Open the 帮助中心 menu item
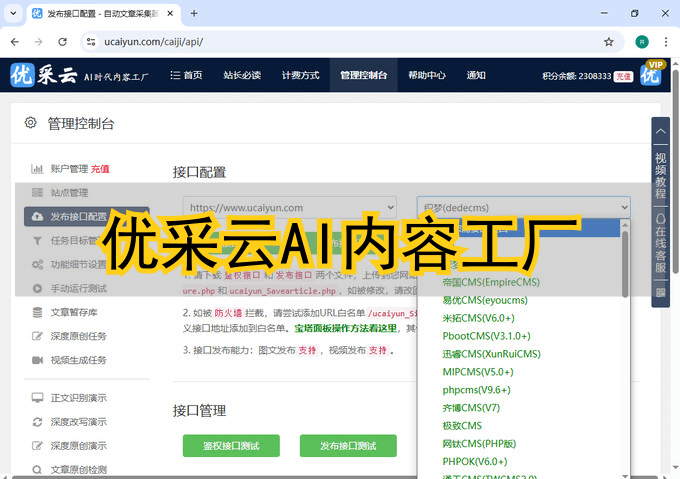The height and width of the screenshot is (479, 680). (x=426, y=75)
